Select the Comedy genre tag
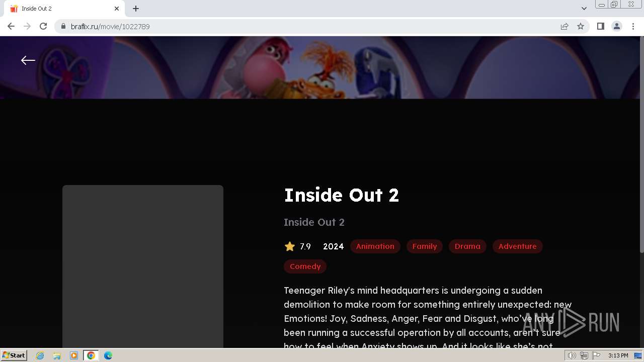 [305, 266]
